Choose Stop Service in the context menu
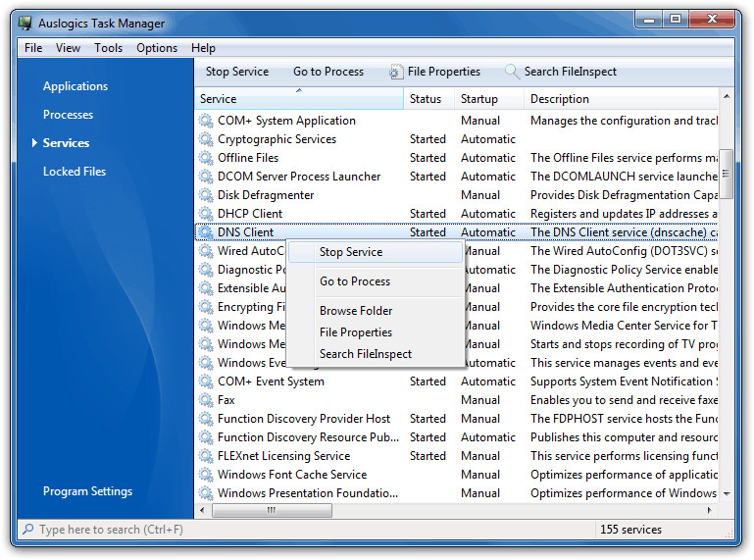 pos(376,252)
